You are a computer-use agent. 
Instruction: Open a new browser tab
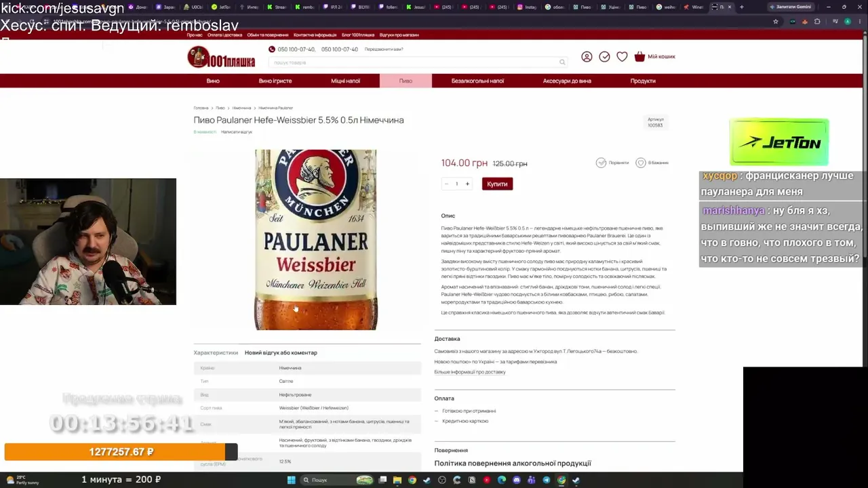[741, 7]
